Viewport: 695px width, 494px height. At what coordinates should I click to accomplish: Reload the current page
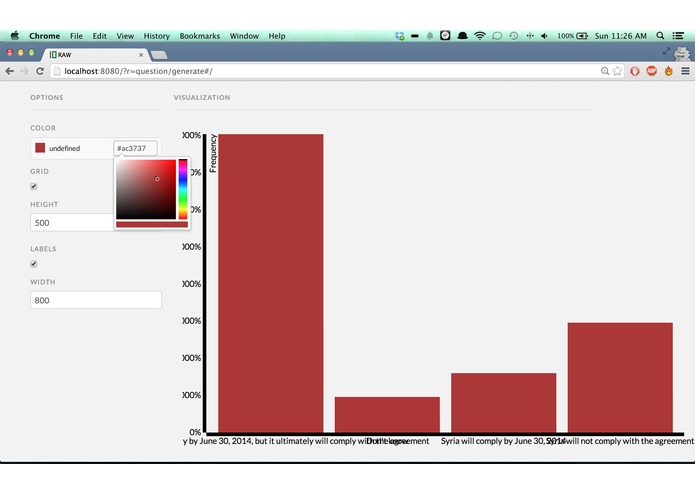40,71
